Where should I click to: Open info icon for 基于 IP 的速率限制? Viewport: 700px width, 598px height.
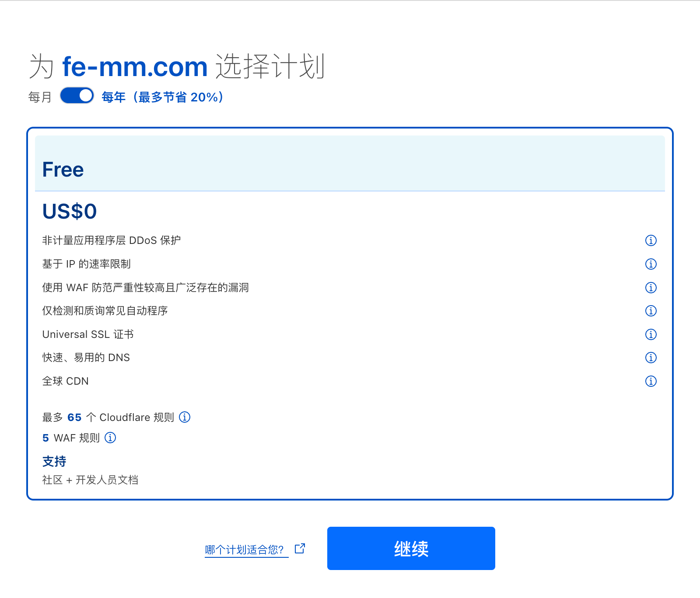(651, 264)
